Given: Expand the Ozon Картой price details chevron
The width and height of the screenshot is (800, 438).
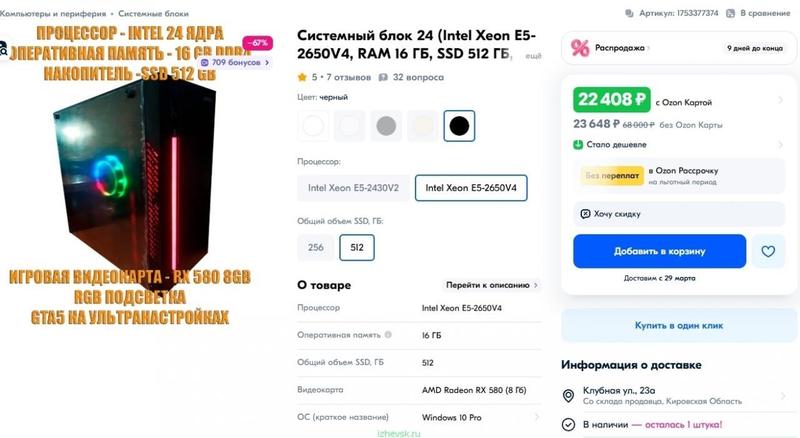Looking at the screenshot, I should pyautogui.click(x=781, y=100).
